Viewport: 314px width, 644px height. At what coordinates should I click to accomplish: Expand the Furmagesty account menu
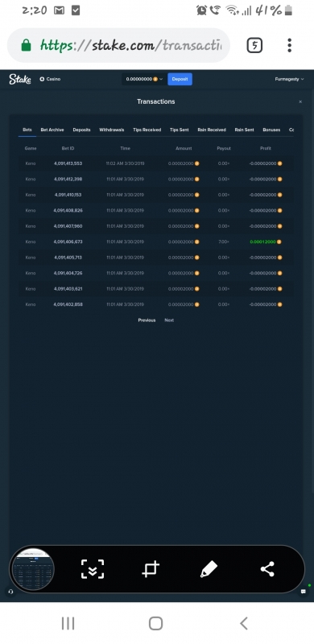pyautogui.click(x=289, y=79)
